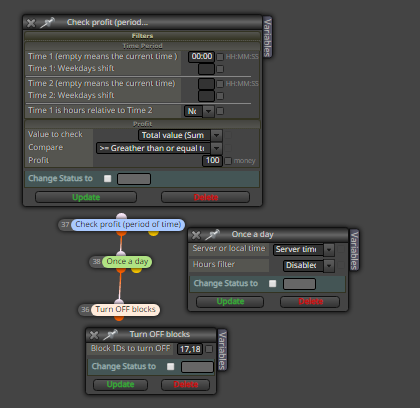Click orange output connector of Turn OFF blocks node

(119, 318)
